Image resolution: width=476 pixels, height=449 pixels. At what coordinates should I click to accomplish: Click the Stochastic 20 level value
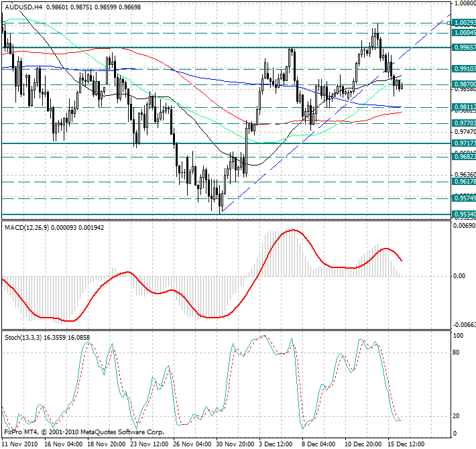(x=456, y=416)
